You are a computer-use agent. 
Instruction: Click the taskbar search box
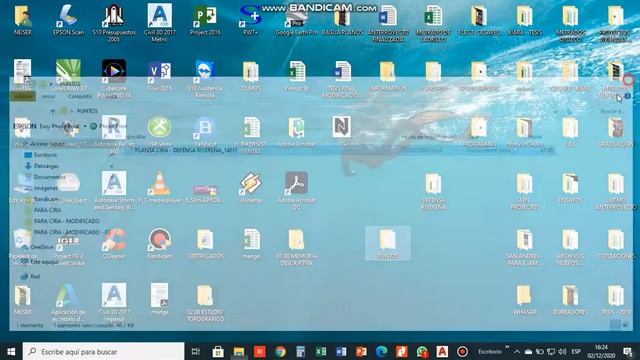click(x=103, y=351)
